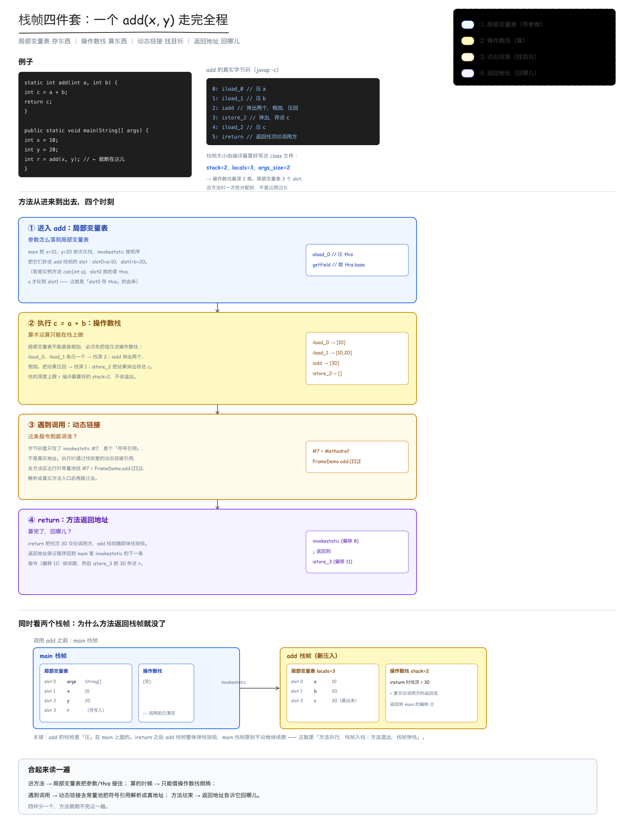Click heading ③ 遇到调用：动态链接
634x840 pixels.
pyautogui.click(x=64, y=425)
